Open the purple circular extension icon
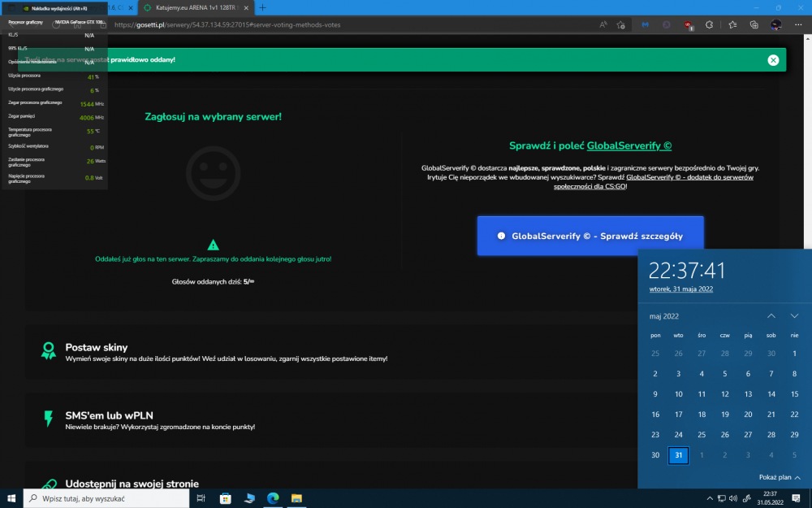Viewport: 812px width, 508px height. tap(667, 24)
